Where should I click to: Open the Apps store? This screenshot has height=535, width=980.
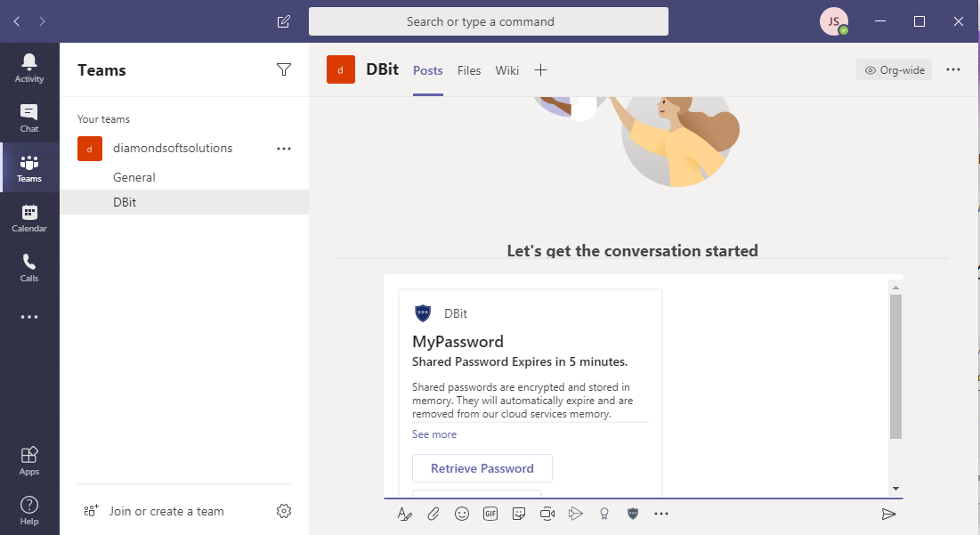pyautogui.click(x=29, y=460)
